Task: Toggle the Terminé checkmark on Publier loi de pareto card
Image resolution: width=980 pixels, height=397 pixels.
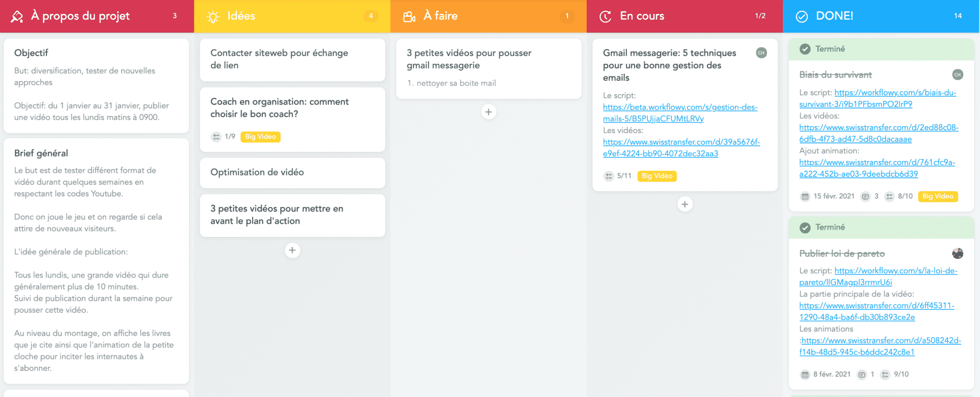Action: 805,227
